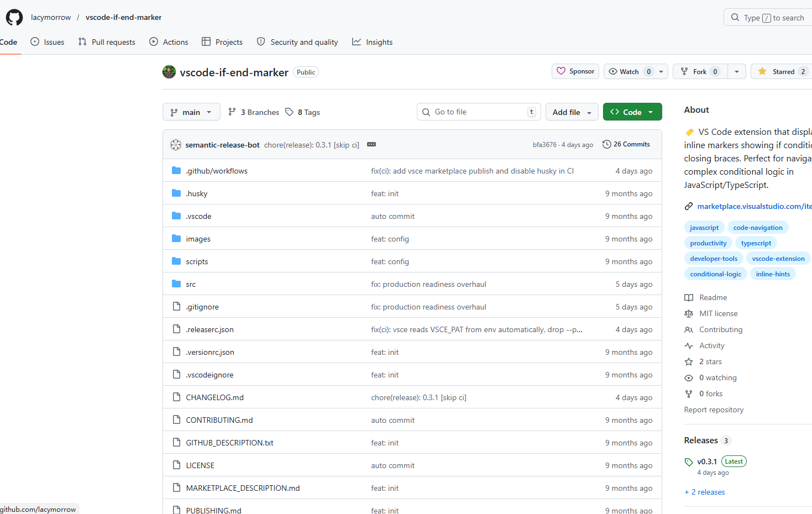Image resolution: width=812 pixels, height=514 pixels.
Task: Open the lacymorrow owner link
Action: point(51,18)
